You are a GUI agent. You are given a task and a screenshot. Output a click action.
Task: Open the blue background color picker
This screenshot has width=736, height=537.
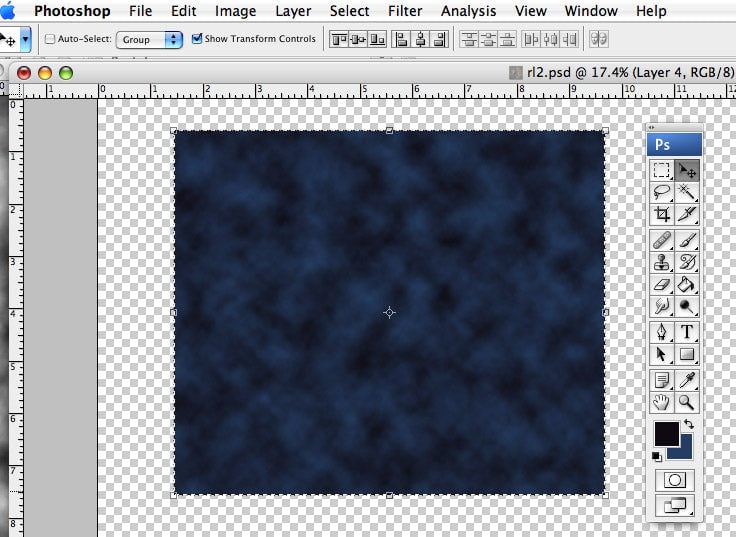[685, 451]
